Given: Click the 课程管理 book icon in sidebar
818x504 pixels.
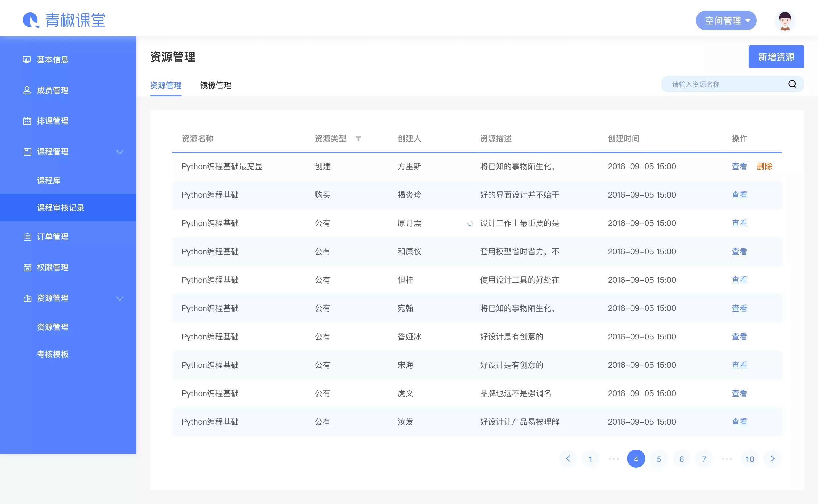Looking at the screenshot, I should pyautogui.click(x=27, y=152).
